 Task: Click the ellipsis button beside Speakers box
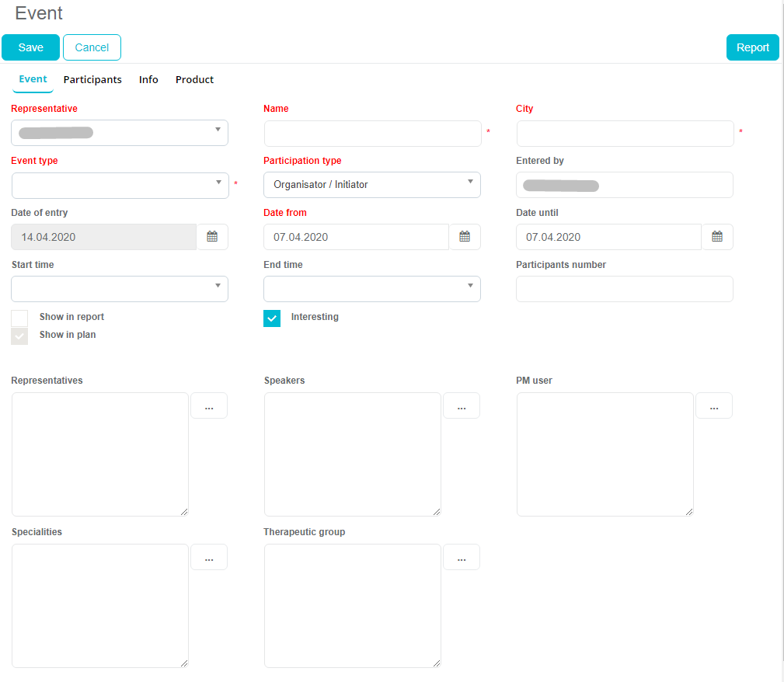pyautogui.click(x=461, y=406)
